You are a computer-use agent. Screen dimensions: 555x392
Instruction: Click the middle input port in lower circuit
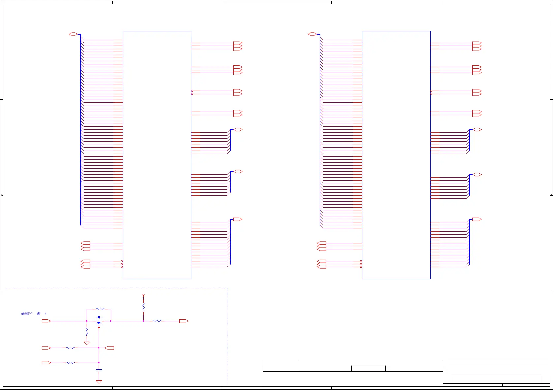click(x=46, y=348)
